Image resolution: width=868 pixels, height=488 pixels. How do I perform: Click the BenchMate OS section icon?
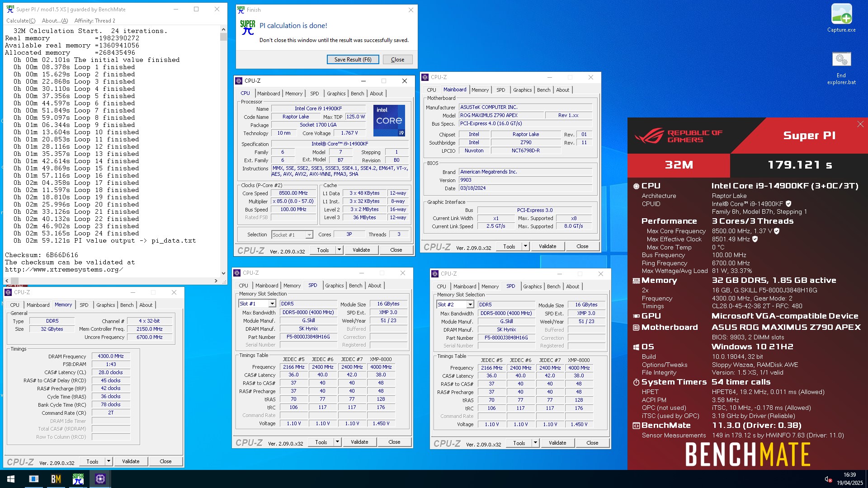click(x=636, y=347)
